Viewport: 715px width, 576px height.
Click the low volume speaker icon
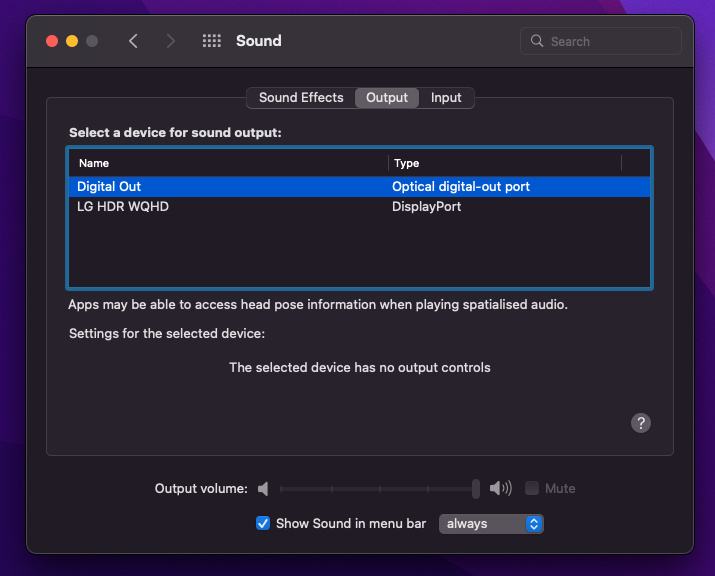pyautogui.click(x=263, y=489)
